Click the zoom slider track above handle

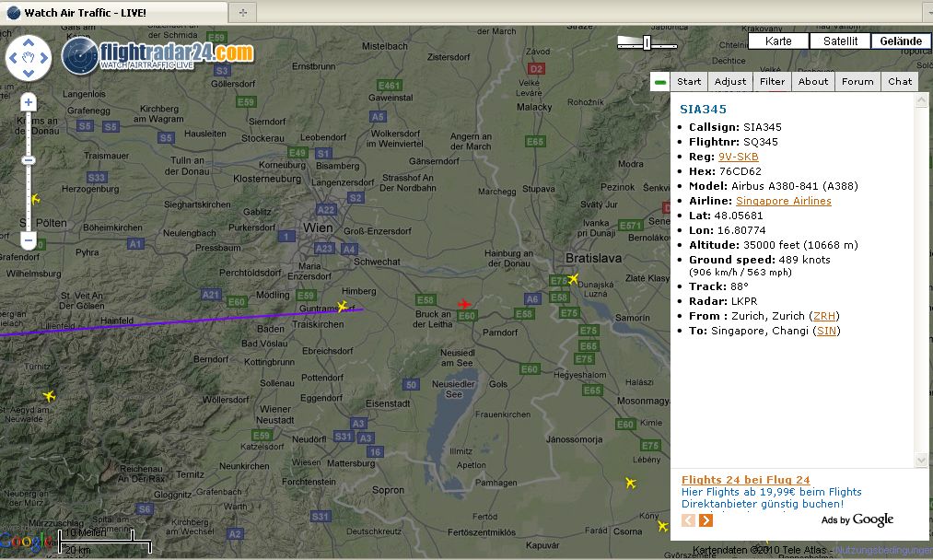click(28, 134)
